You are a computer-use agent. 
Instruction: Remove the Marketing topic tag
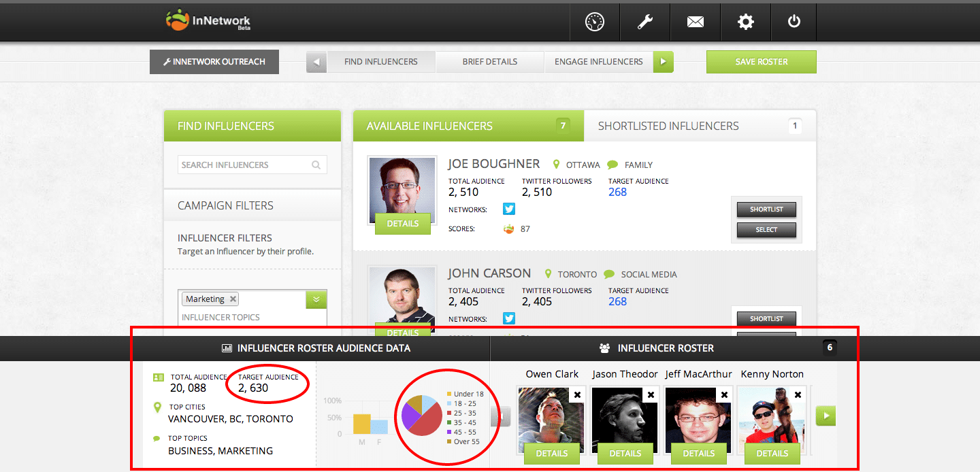click(233, 299)
